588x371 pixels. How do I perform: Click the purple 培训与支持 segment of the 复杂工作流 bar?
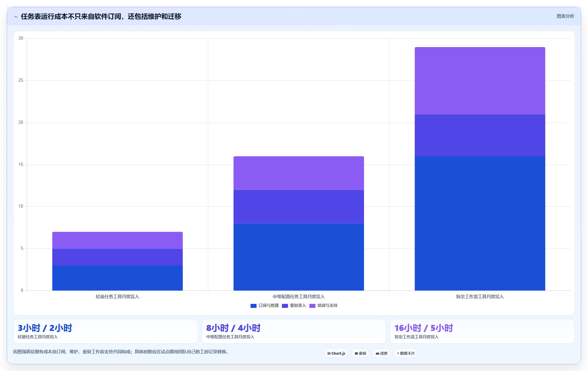[480, 81]
